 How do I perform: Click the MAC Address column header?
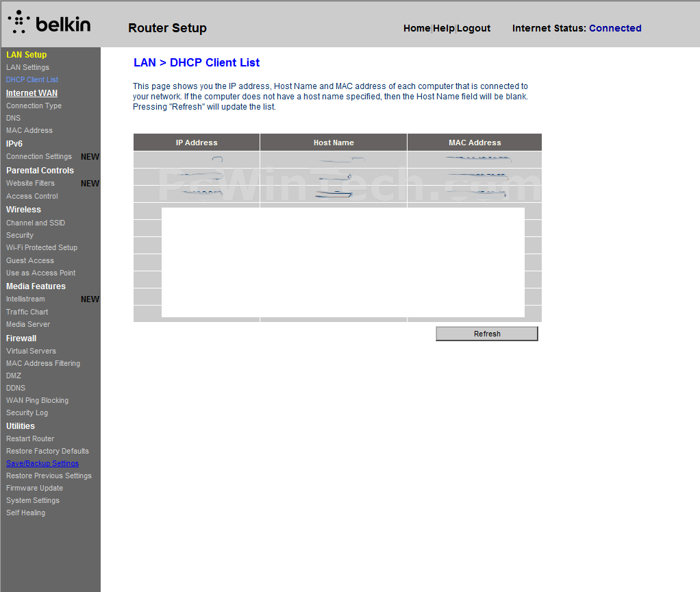click(x=475, y=143)
